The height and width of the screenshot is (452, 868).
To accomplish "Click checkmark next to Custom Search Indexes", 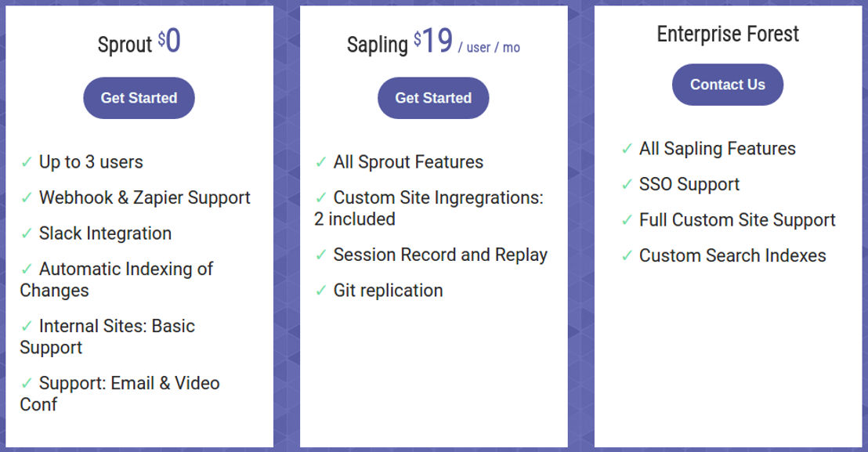I will tap(627, 255).
